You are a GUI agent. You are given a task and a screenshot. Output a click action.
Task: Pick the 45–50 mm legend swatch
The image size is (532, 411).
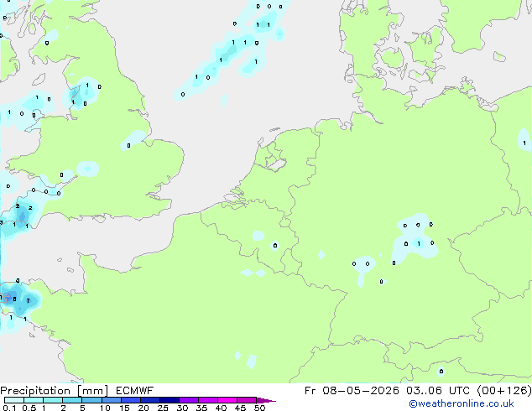(x=247, y=400)
